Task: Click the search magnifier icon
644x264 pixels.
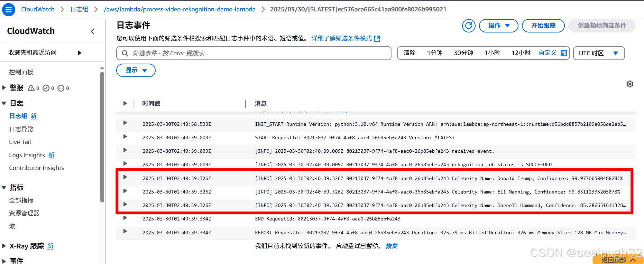Action: click(x=125, y=53)
